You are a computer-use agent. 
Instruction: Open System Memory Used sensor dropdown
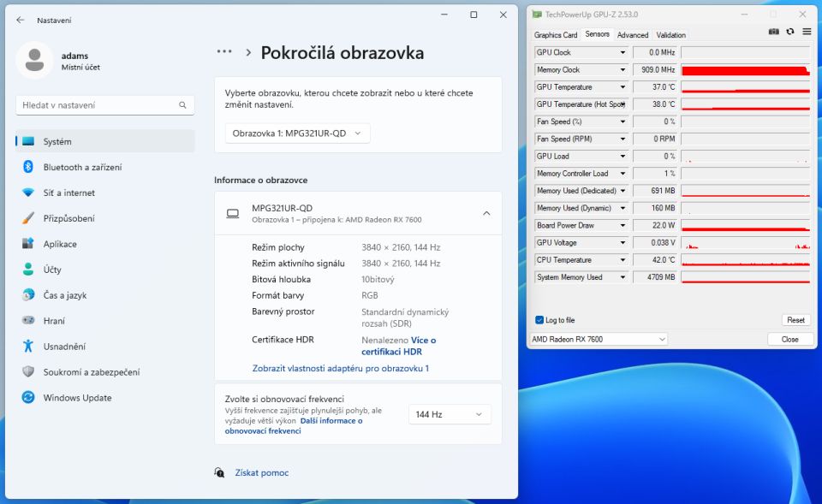click(x=622, y=277)
